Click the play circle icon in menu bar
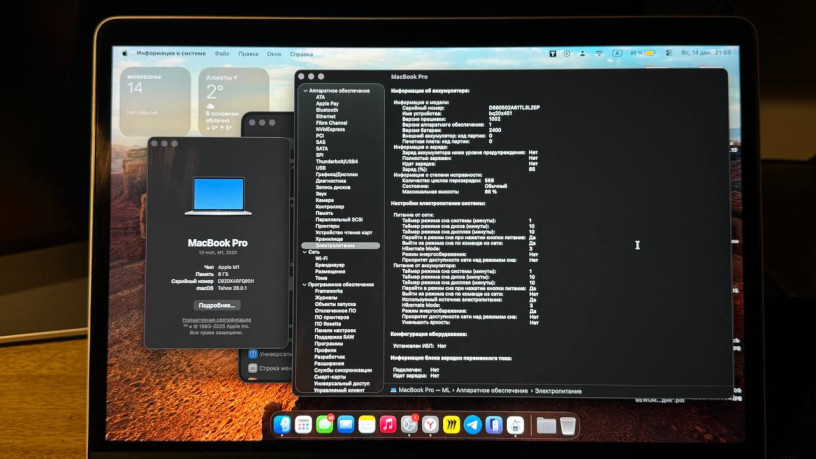 point(567,53)
